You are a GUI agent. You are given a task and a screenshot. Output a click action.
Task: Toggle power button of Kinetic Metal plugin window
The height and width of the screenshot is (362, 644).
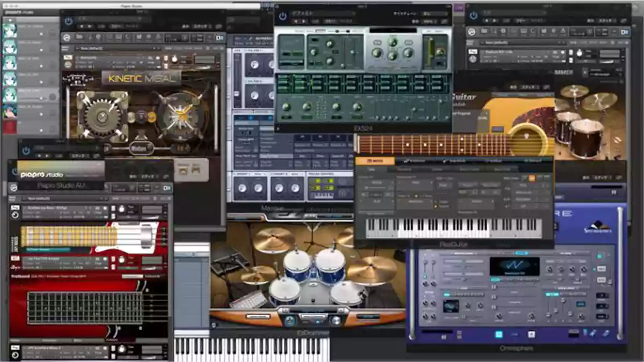(x=68, y=21)
